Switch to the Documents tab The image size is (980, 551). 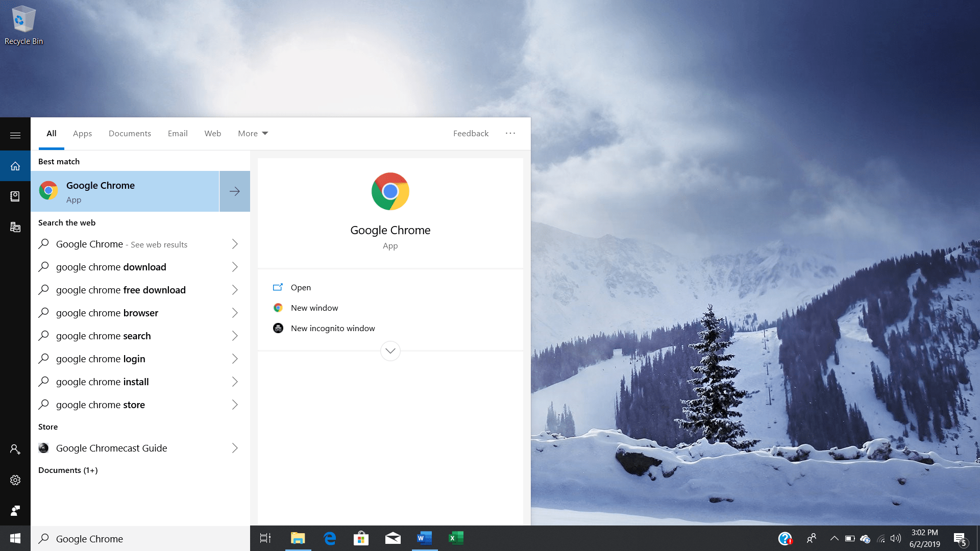pyautogui.click(x=130, y=134)
